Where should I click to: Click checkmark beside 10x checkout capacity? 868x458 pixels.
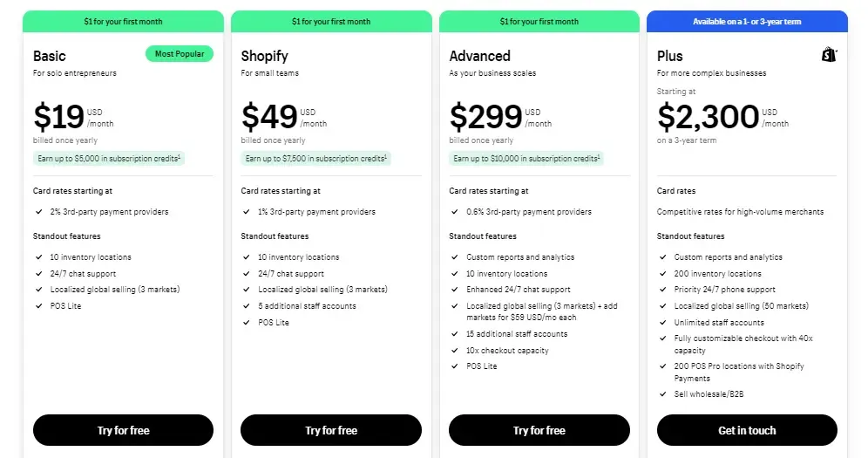[455, 351]
